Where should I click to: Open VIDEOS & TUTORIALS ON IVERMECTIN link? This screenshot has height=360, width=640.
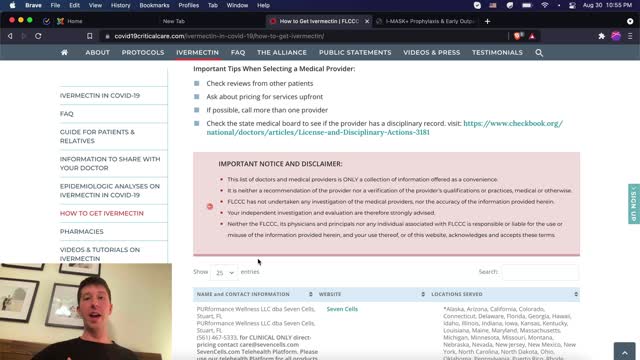[100, 254]
